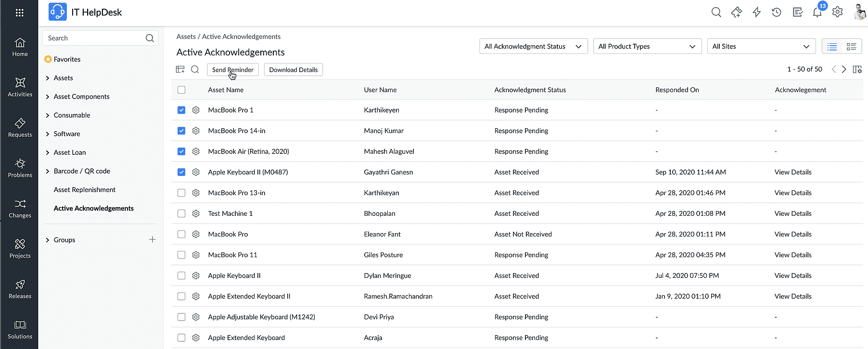The image size is (868, 349).
Task: Click the apps grid launcher icon
Action: (19, 12)
